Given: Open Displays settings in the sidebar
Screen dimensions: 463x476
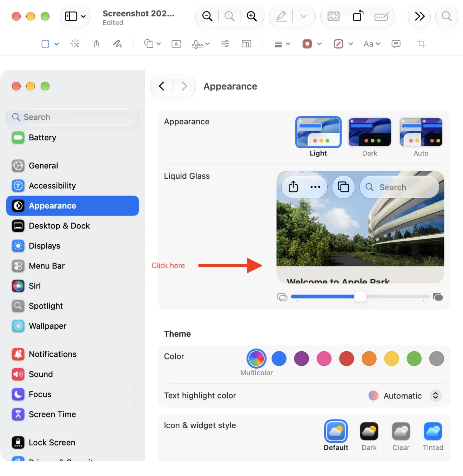Looking at the screenshot, I should 73,246.
